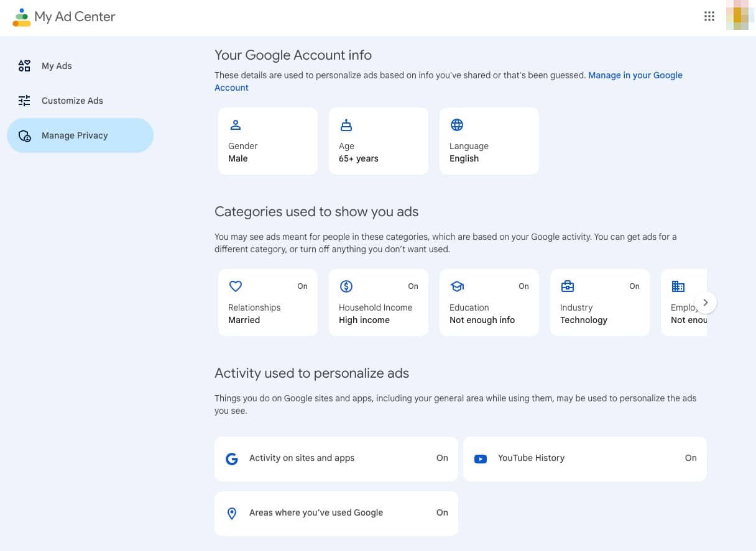Toggle Areas where you've used Google On
The width and height of the screenshot is (756, 551).
pos(442,512)
